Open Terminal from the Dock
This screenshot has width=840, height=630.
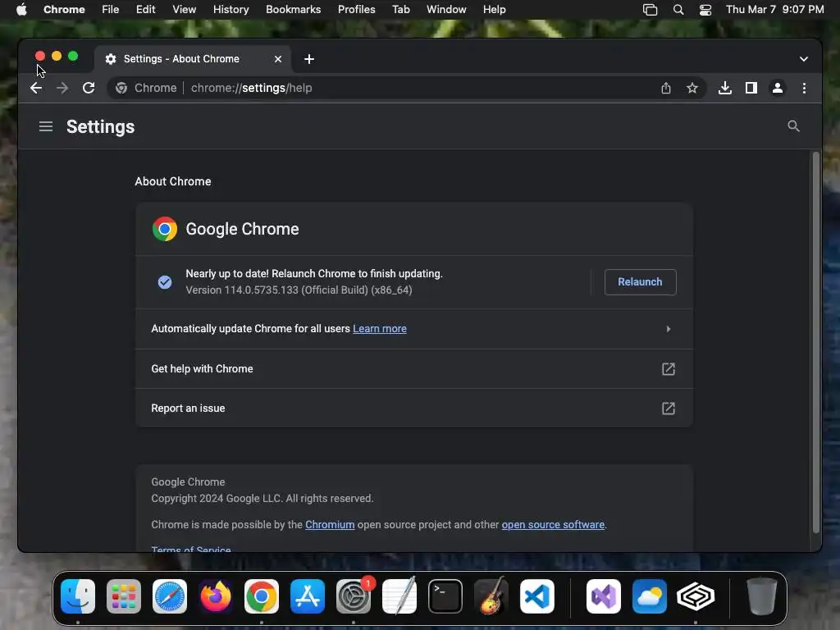tap(445, 596)
